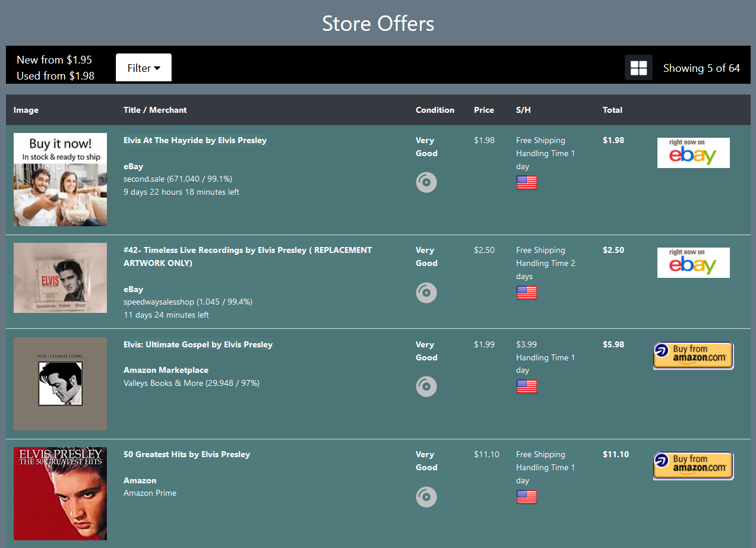Click disc icon for Elvis At The Hayride
Viewport: 756px width, 548px height.
pyautogui.click(x=426, y=182)
